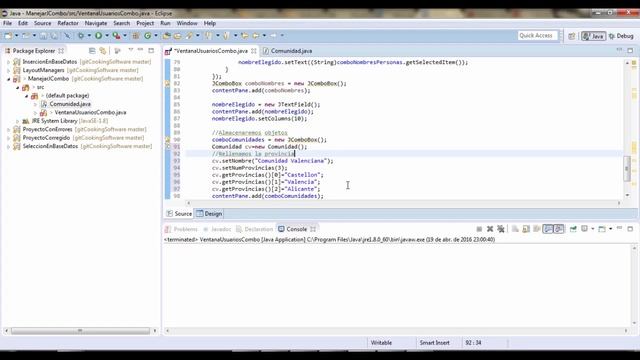
Task: Click the New file toolbar icon
Action: point(8,36)
